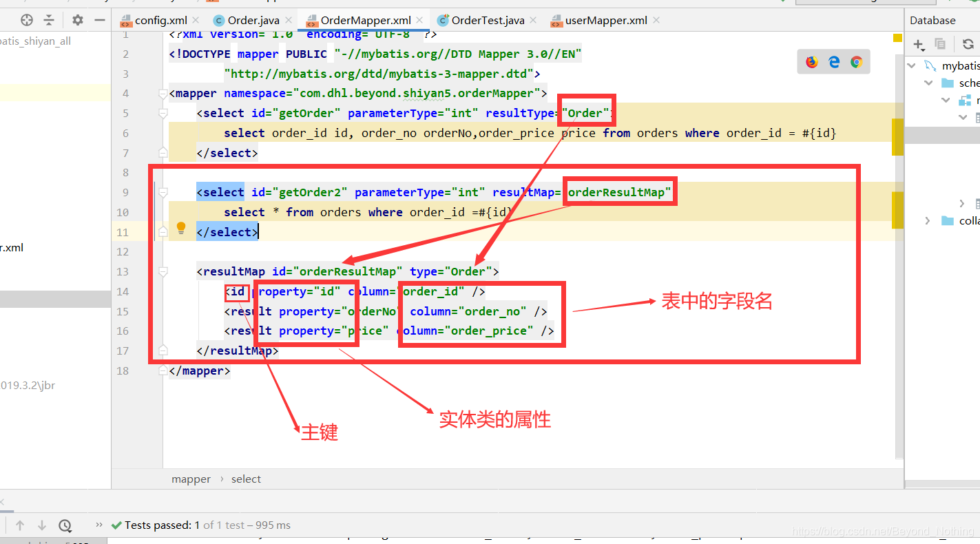The height and width of the screenshot is (544, 980).
Task: Close the Order.java tab
Action: pyautogui.click(x=288, y=21)
